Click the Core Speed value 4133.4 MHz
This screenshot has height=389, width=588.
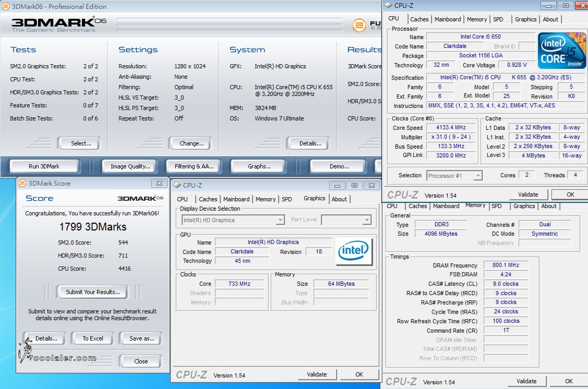[x=451, y=127]
